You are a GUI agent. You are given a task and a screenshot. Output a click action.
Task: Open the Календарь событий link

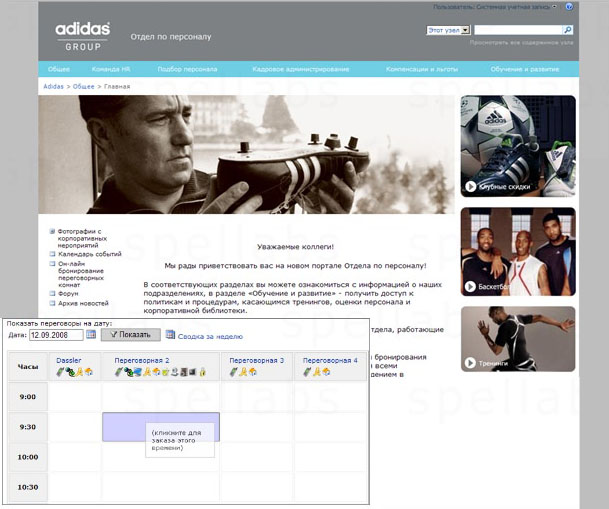pos(90,254)
